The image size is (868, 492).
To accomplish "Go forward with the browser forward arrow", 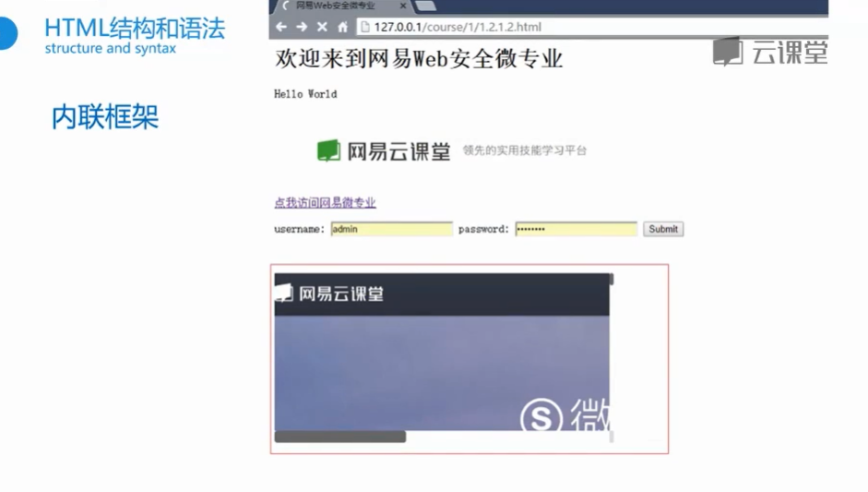I will [302, 27].
